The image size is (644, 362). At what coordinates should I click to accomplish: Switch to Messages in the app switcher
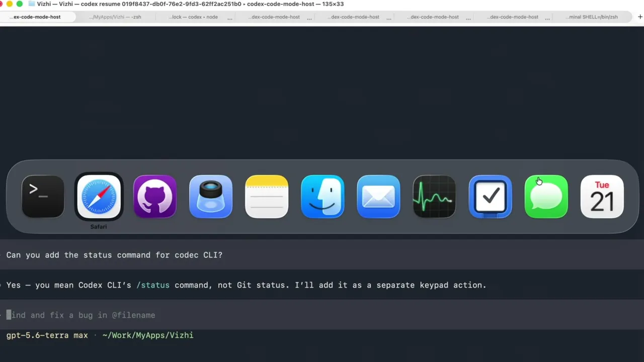pyautogui.click(x=546, y=197)
